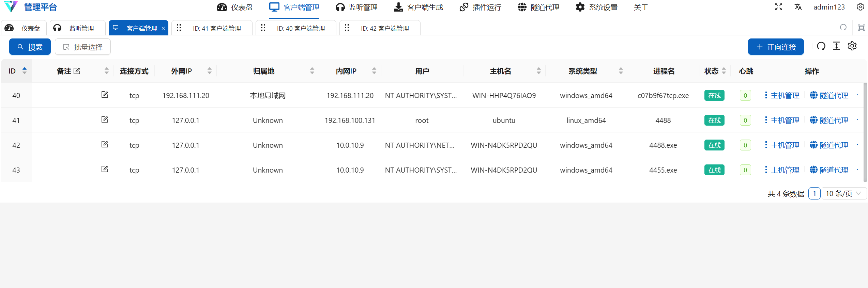Open 主机管理 for the ubuntu client
Image resolution: width=868 pixels, height=288 pixels.
[x=782, y=120]
